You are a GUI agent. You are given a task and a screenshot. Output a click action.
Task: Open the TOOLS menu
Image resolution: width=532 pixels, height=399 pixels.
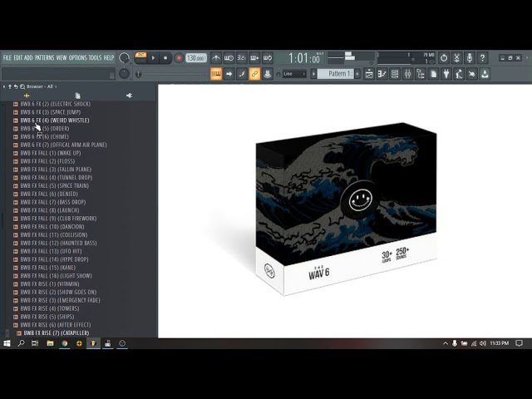pos(95,57)
